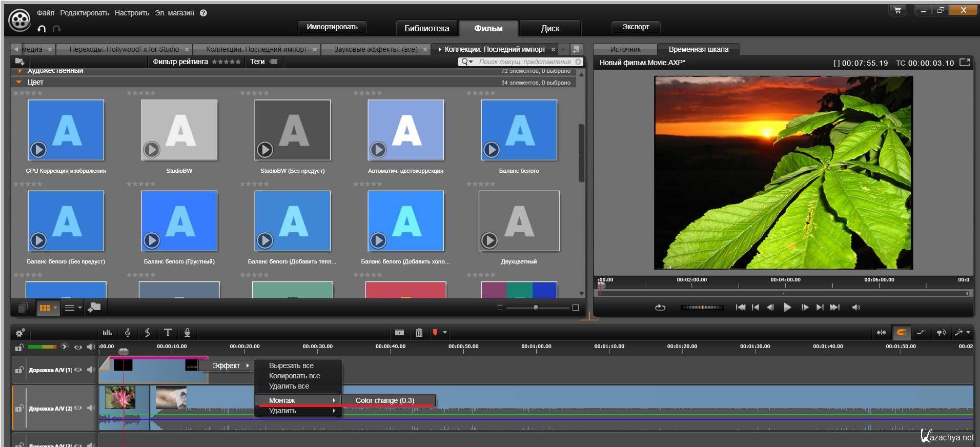Switch to the Диск tab
The height and width of the screenshot is (447, 980).
point(550,28)
